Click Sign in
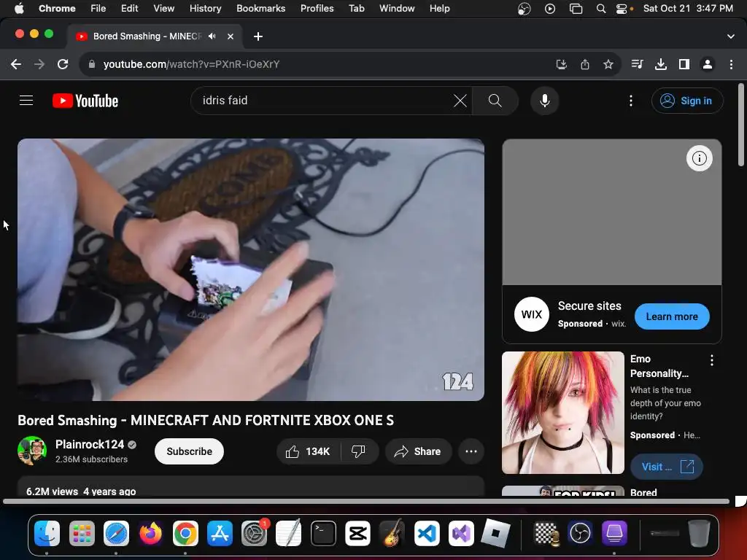 (687, 101)
